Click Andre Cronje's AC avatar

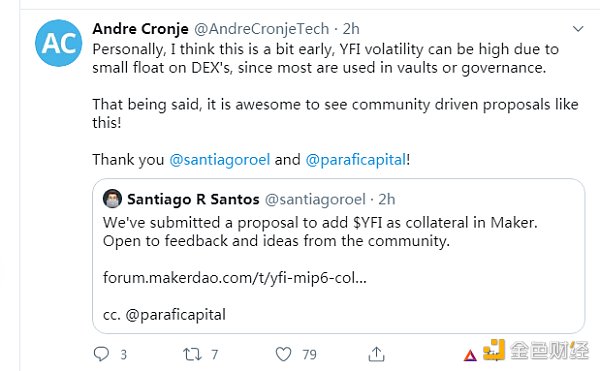click(x=59, y=43)
